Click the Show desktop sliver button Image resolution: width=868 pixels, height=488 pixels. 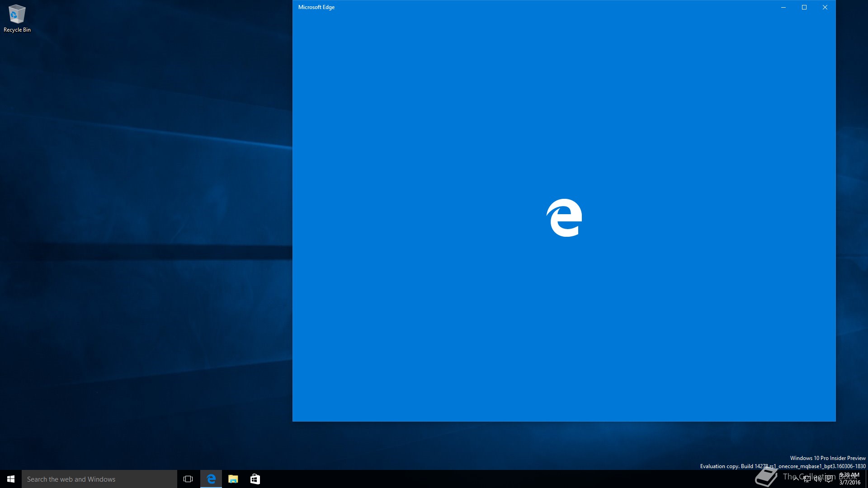(x=866, y=479)
